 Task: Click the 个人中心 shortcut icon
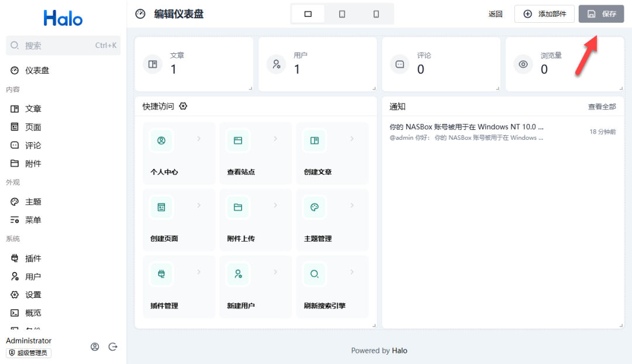tap(162, 140)
